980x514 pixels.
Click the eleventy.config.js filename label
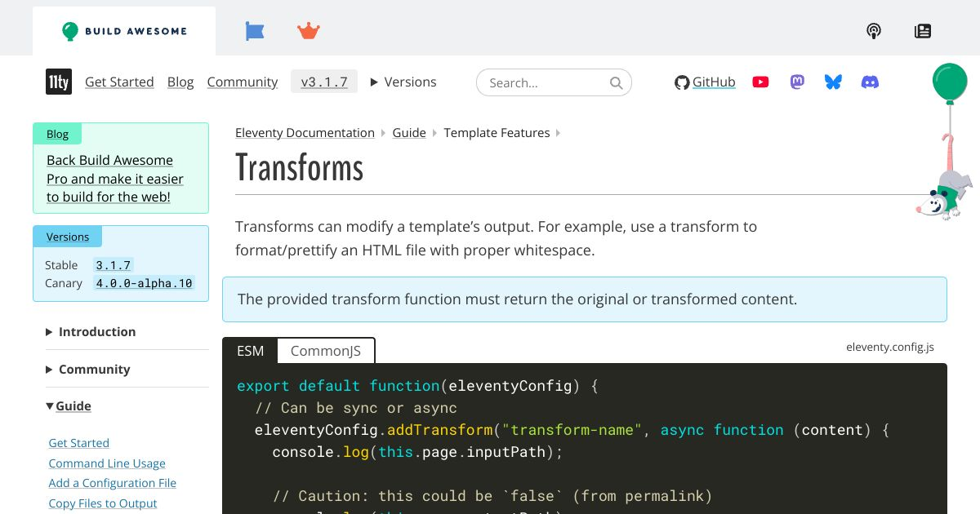tap(890, 347)
